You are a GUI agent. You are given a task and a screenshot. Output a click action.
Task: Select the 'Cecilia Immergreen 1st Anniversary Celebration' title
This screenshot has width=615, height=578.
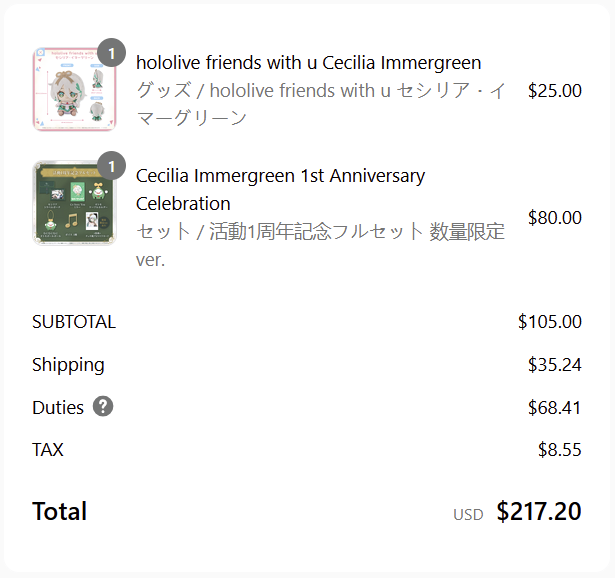tap(280, 189)
